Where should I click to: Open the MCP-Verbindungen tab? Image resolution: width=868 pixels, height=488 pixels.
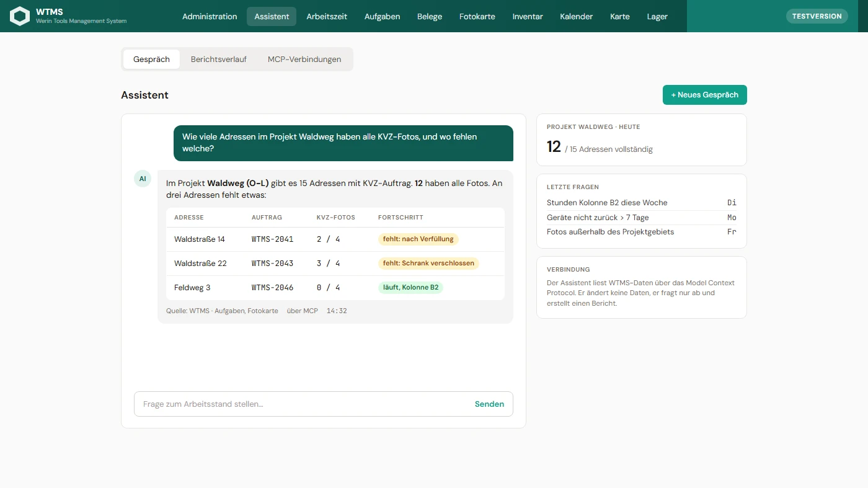[304, 60]
